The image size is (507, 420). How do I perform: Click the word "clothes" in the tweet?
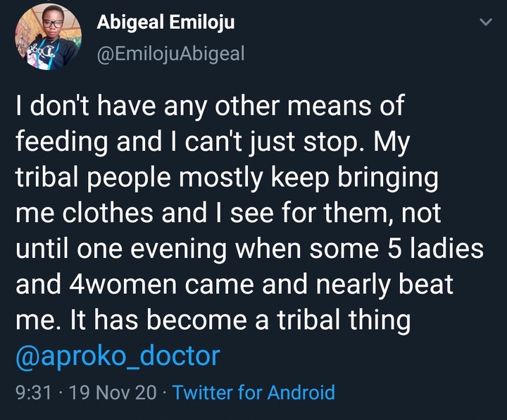(x=108, y=213)
